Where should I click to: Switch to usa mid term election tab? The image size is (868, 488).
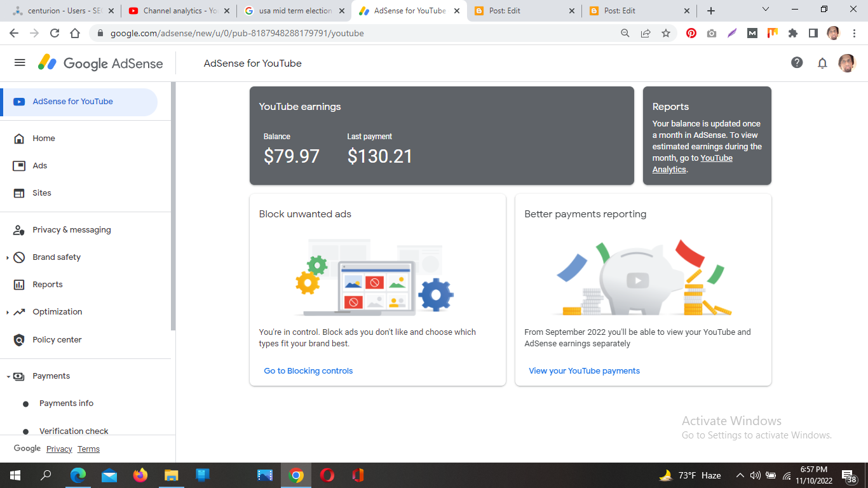295,11
